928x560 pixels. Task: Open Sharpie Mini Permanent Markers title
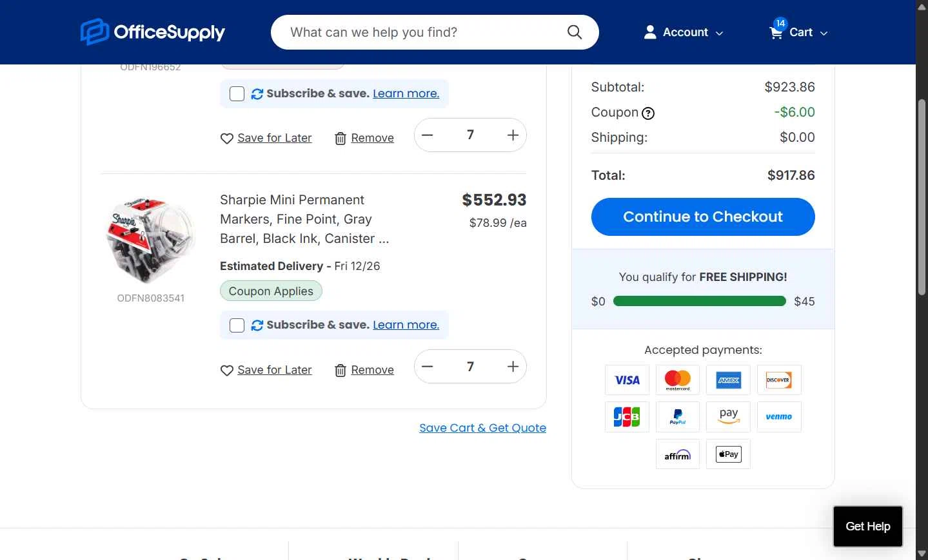[304, 219]
